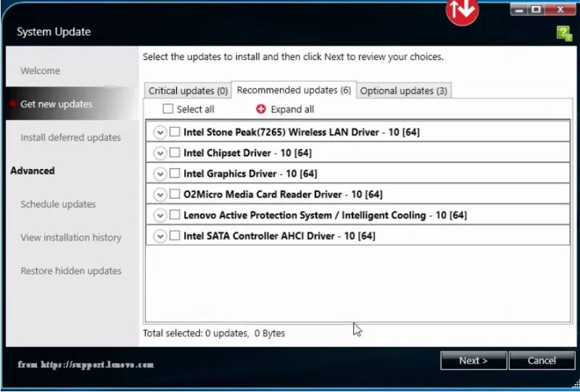The height and width of the screenshot is (392, 580).
Task: Check Lenovo Active Protection System checkbox
Action: tap(175, 214)
